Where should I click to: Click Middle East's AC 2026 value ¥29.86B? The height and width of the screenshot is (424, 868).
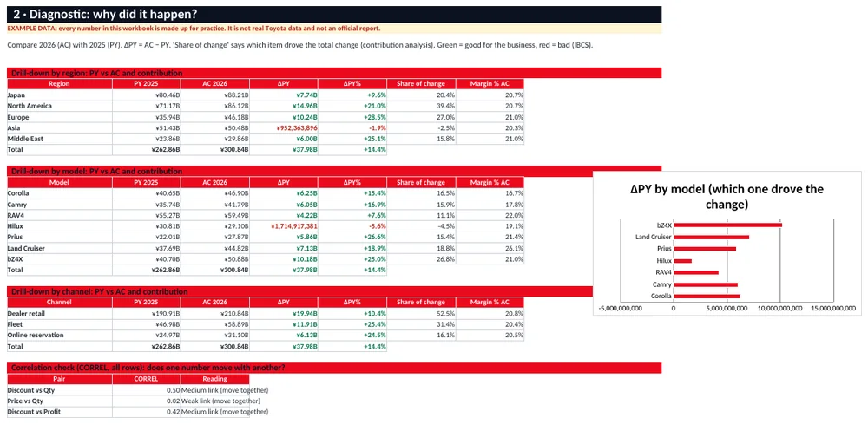tap(214, 139)
